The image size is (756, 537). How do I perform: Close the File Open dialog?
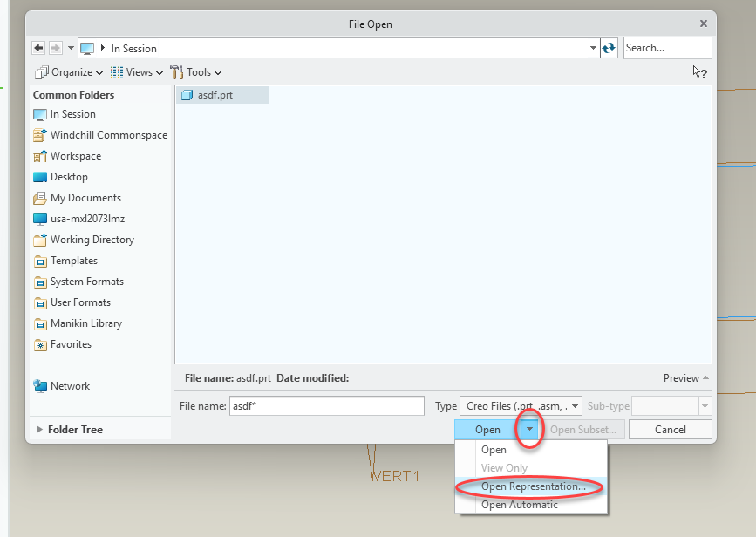point(704,24)
